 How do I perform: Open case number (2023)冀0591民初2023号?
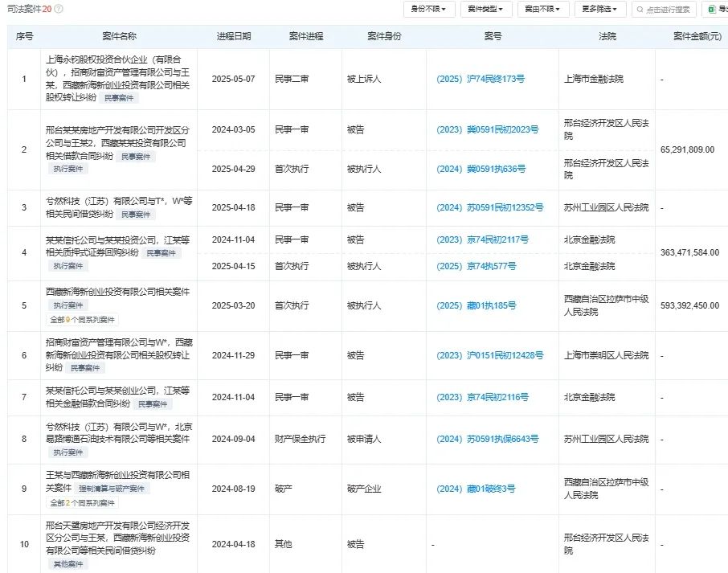click(487, 129)
